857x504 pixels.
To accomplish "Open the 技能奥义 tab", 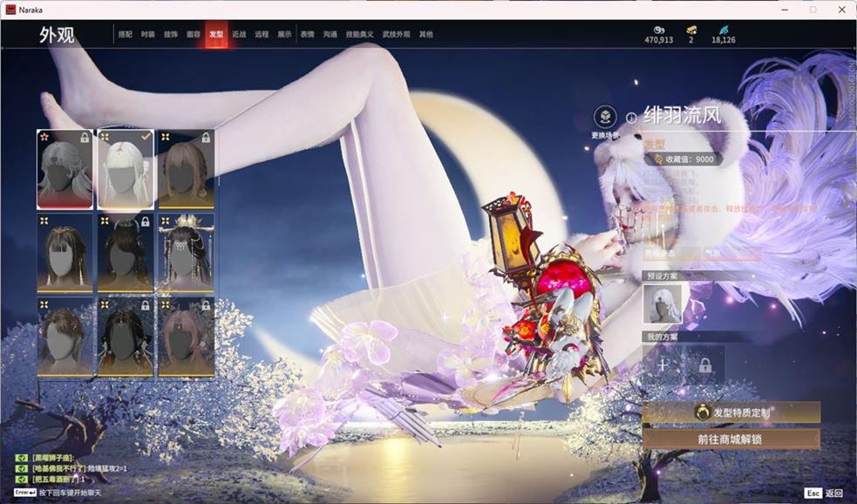I will coord(360,34).
